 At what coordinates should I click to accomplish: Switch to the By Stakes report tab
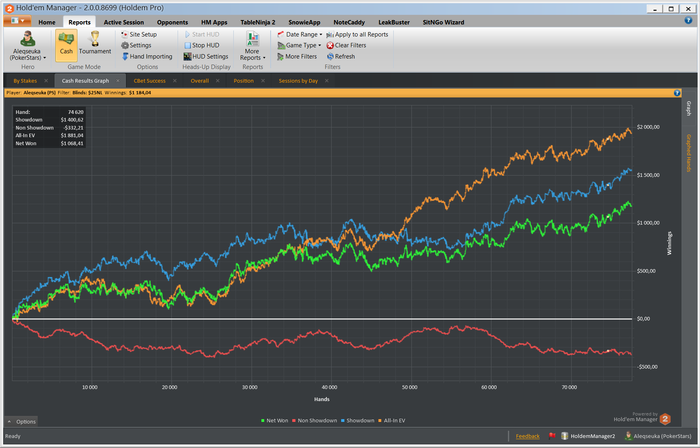click(25, 81)
